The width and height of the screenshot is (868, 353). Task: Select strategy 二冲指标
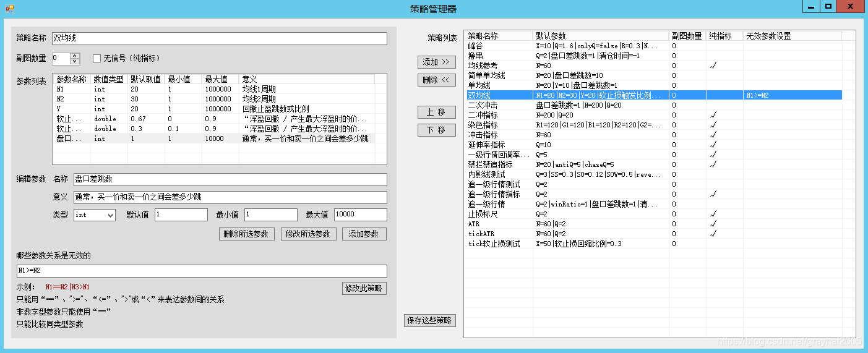[x=654, y=115]
